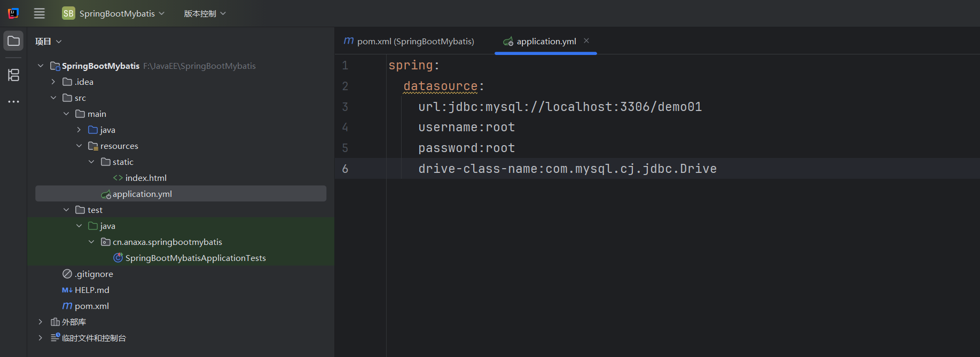Click the application.yml Spring file icon in tree
The width and height of the screenshot is (980, 357).
[x=106, y=194]
